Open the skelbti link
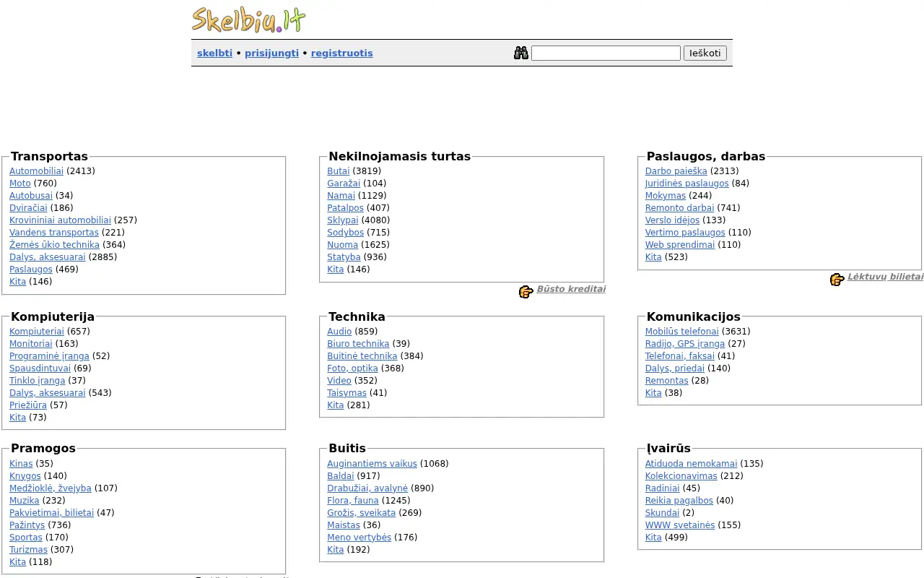This screenshot has width=924, height=578. 215,53
